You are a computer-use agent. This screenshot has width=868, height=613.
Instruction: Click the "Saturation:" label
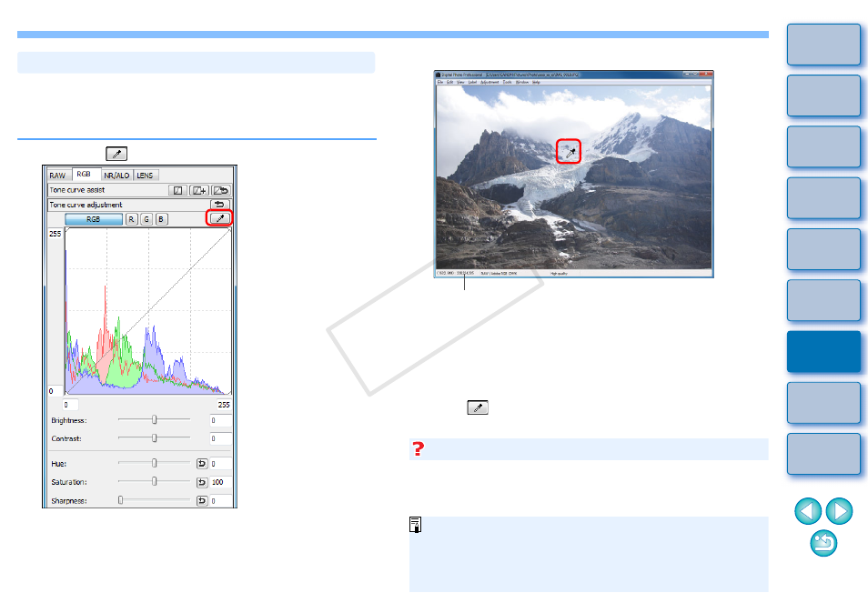coord(69,482)
